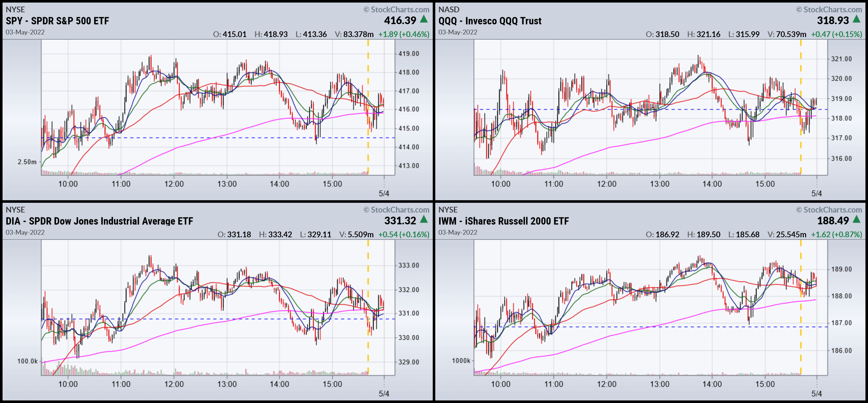Click the 333.00 price axis label on DIA chart

tap(409, 265)
